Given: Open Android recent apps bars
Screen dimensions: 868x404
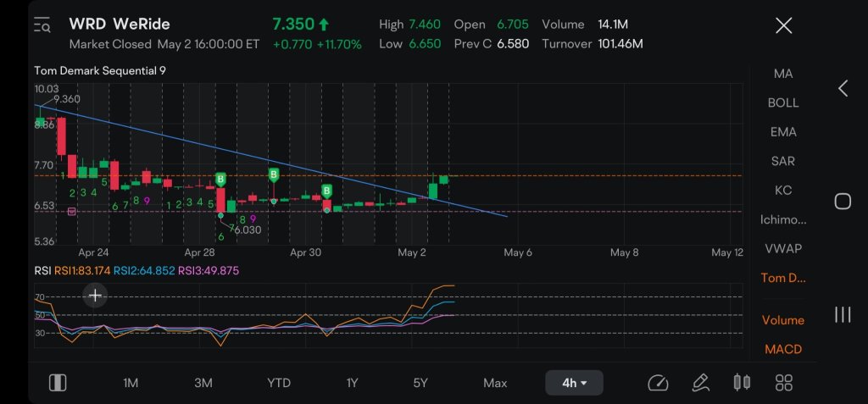Looking at the screenshot, I should coord(843,314).
